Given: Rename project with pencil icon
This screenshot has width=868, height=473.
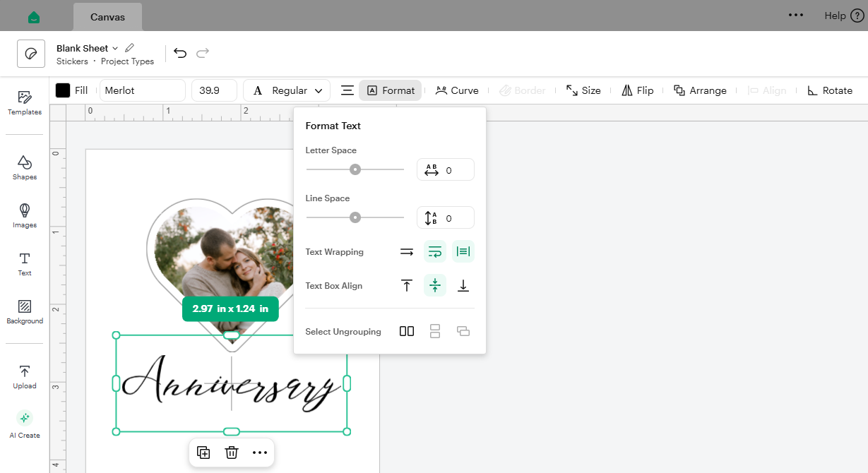Looking at the screenshot, I should 129,48.
